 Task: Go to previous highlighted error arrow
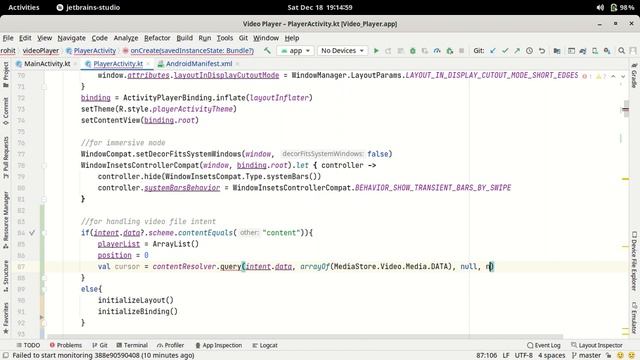click(x=613, y=76)
